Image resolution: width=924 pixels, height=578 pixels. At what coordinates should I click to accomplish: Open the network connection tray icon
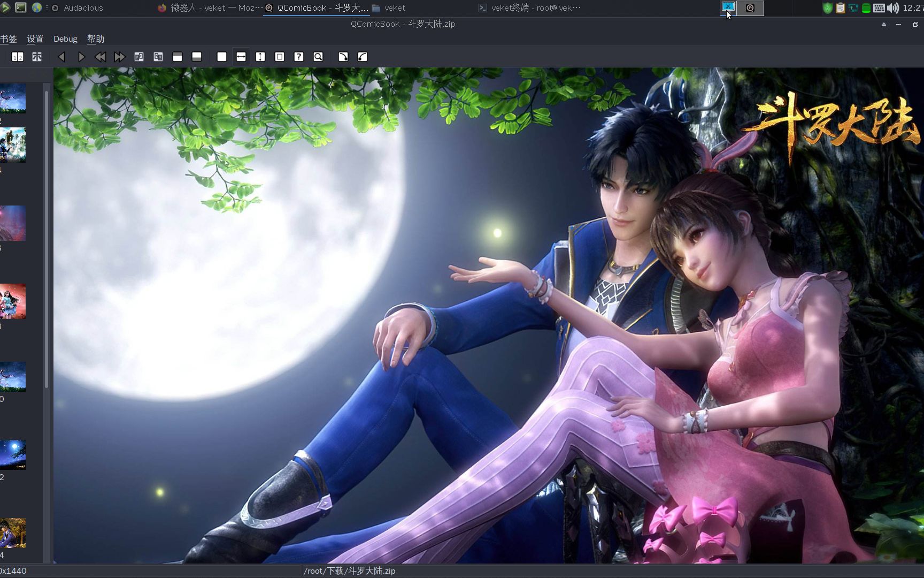[x=853, y=8]
